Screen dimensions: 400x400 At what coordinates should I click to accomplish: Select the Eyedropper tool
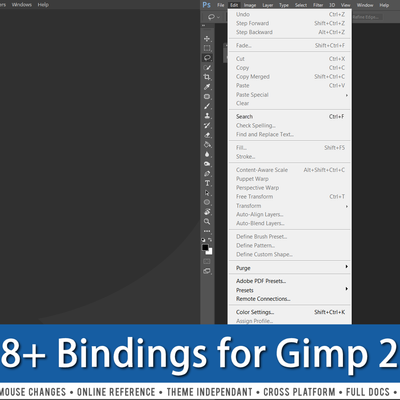point(207,87)
